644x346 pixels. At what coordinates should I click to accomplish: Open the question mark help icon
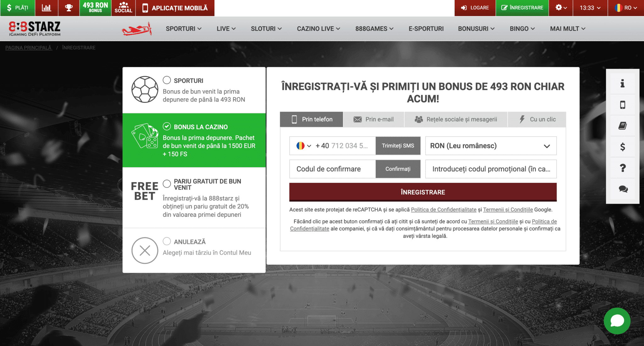pos(622,168)
